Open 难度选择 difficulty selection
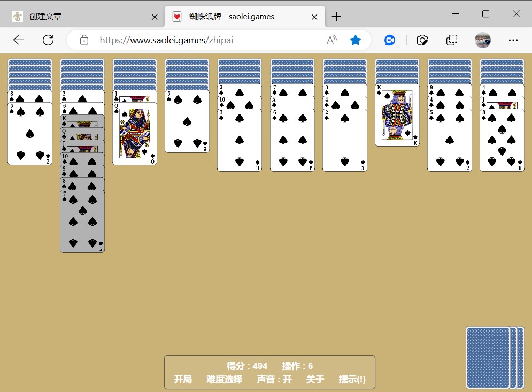The width and height of the screenshot is (532, 392). pyautogui.click(x=224, y=379)
